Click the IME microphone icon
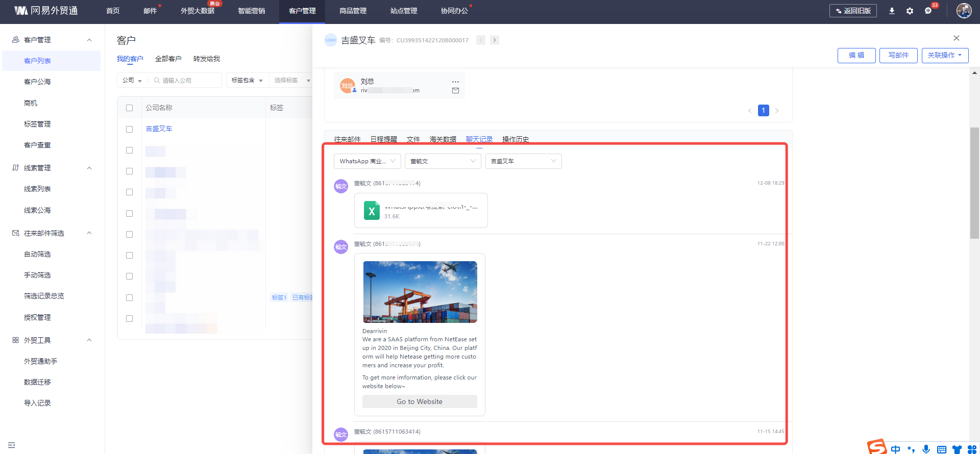The width and height of the screenshot is (980, 454). tap(926, 449)
